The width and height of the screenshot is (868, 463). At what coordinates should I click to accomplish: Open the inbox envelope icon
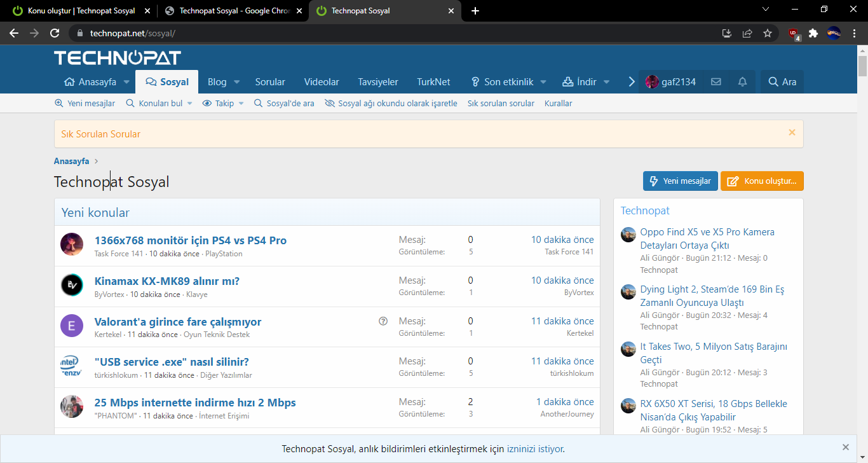pos(716,82)
